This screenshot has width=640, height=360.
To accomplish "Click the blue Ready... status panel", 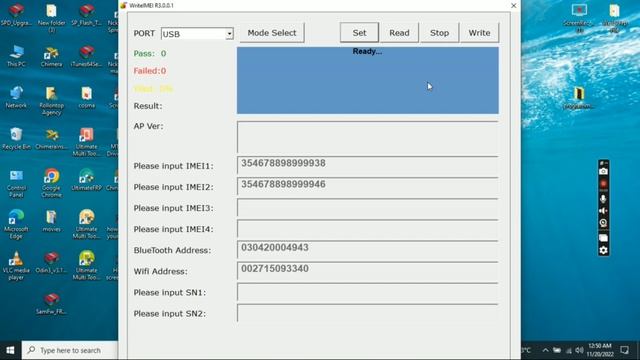I will [x=367, y=80].
